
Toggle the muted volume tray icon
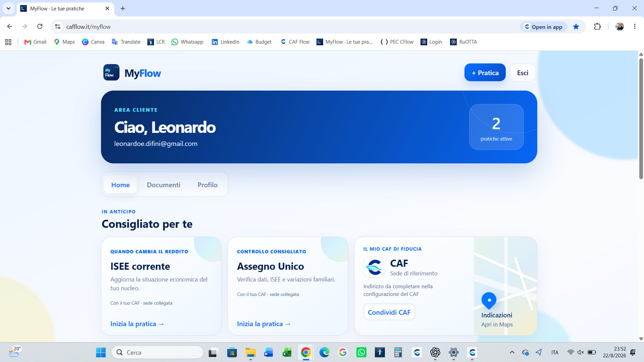[581, 352]
